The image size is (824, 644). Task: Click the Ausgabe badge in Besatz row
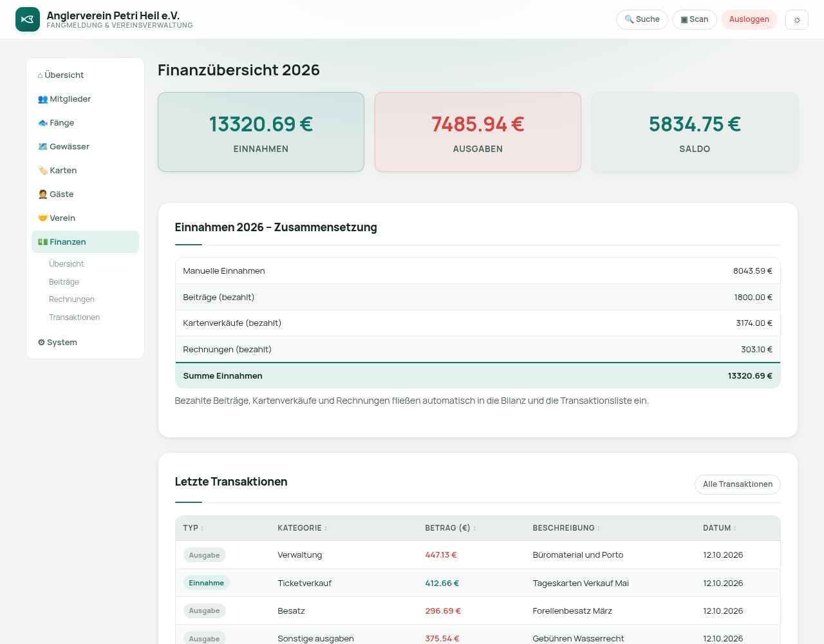pos(204,611)
